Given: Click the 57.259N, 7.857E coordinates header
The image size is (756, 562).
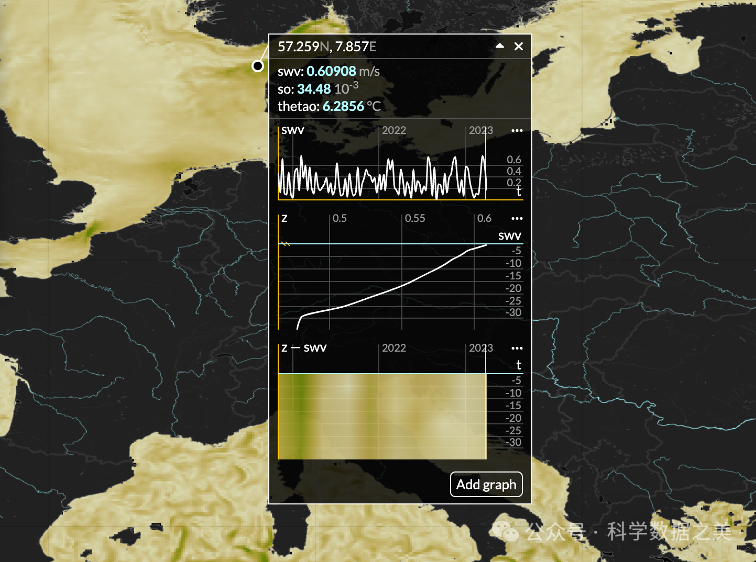Looking at the screenshot, I should pos(327,46).
